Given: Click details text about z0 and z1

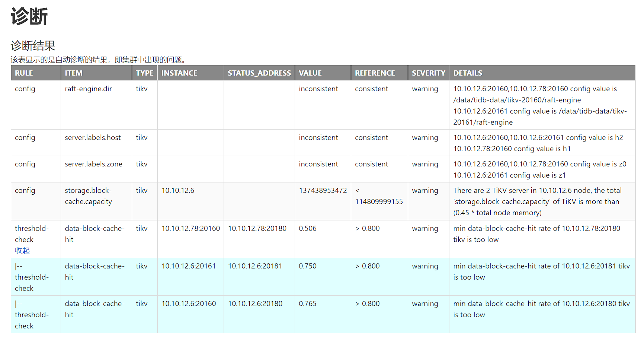Looking at the screenshot, I should [540, 170].
